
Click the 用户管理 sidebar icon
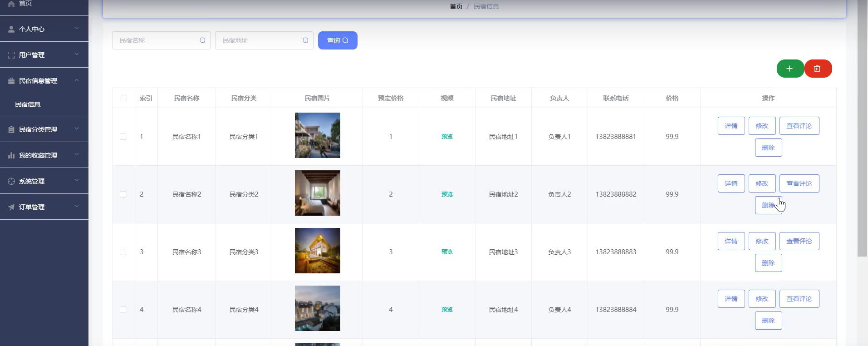[11, 55]
